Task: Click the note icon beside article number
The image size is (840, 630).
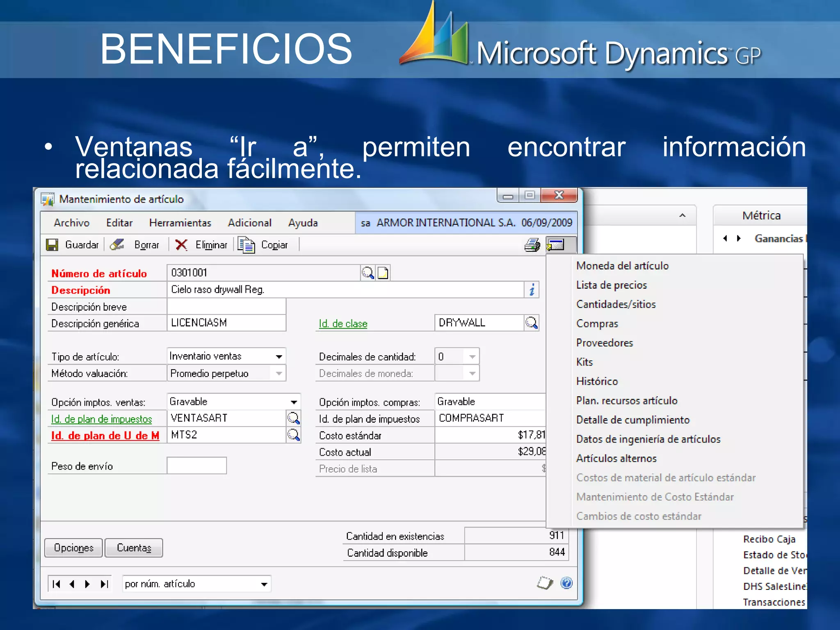Action: tap(383, 273)
